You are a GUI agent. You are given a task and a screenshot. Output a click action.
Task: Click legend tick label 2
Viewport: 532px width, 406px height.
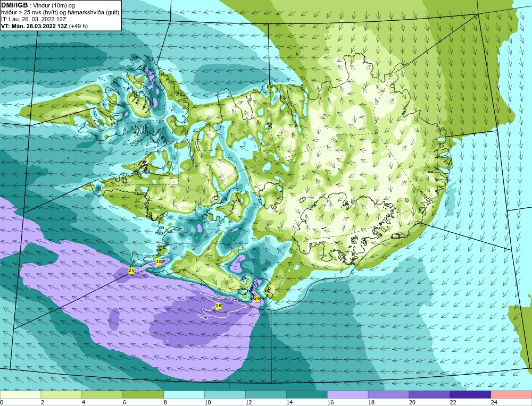pos(43,402)
